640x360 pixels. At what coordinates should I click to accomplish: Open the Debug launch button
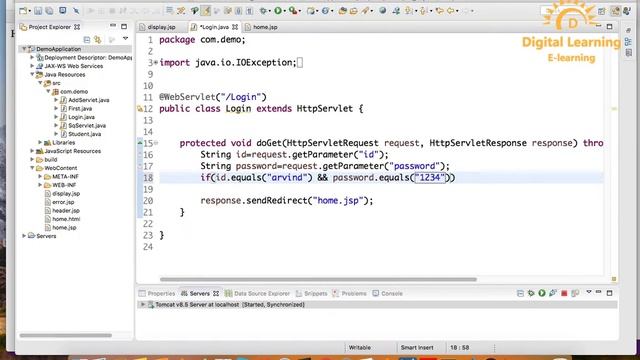pos(264,11)
